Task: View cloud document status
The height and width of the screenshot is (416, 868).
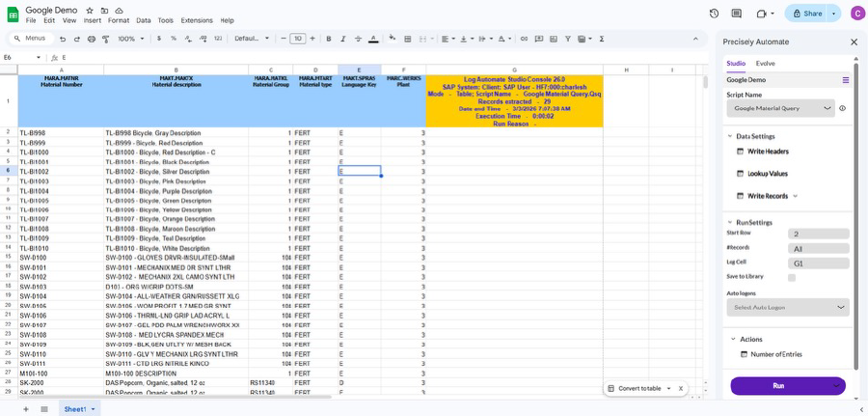Action: click(x=119, y=11)
